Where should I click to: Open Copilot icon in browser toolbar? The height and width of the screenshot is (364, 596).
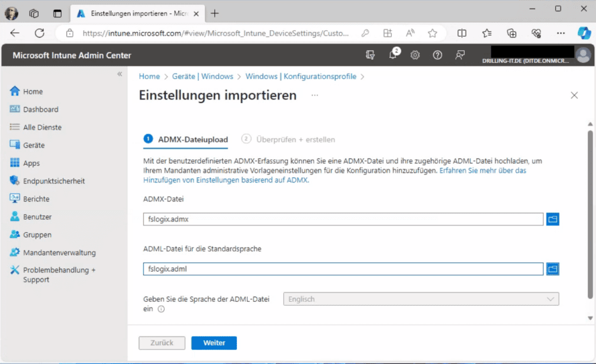click(584, 33)
